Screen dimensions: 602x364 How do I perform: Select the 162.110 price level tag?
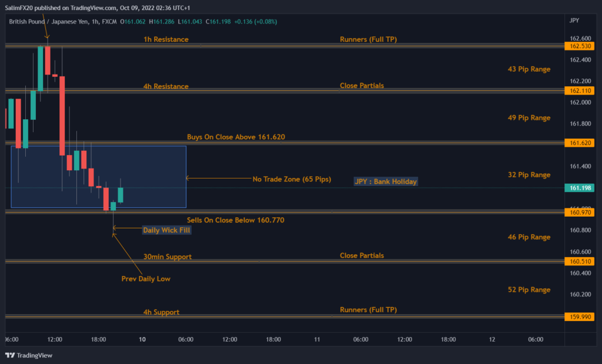pos(579,91)
